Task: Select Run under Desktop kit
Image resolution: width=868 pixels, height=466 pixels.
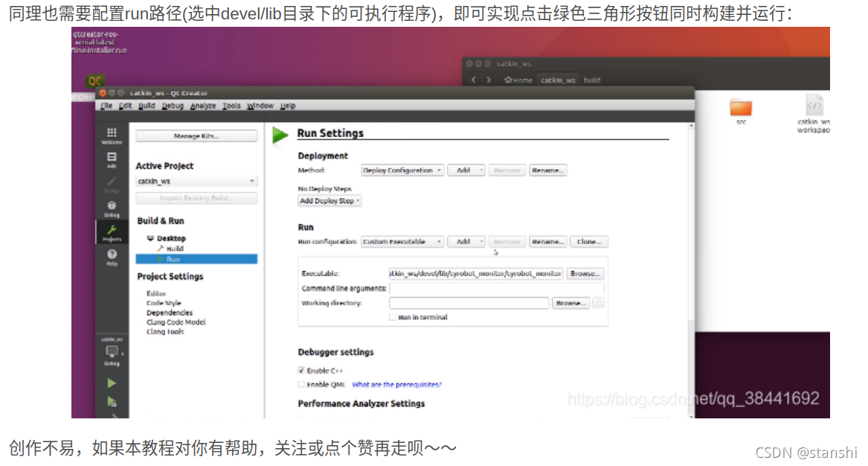Action: click(x=196, y=259)
